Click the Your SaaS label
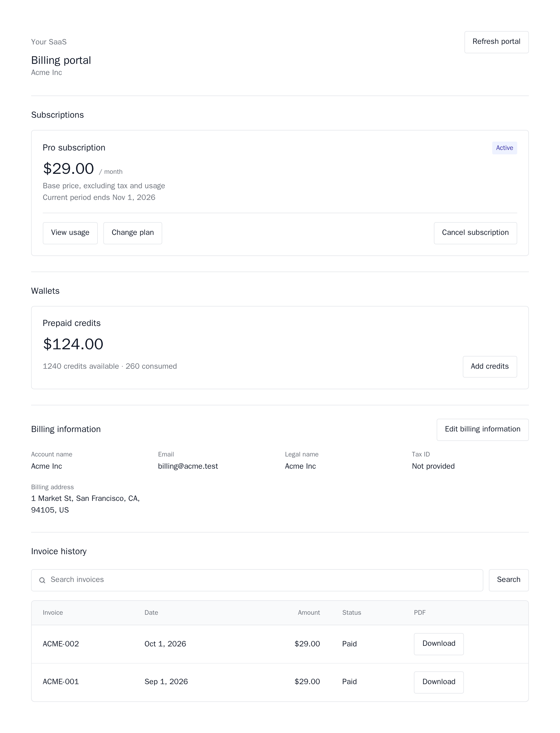This screenshot has width=560, height=733. (49, 42)
